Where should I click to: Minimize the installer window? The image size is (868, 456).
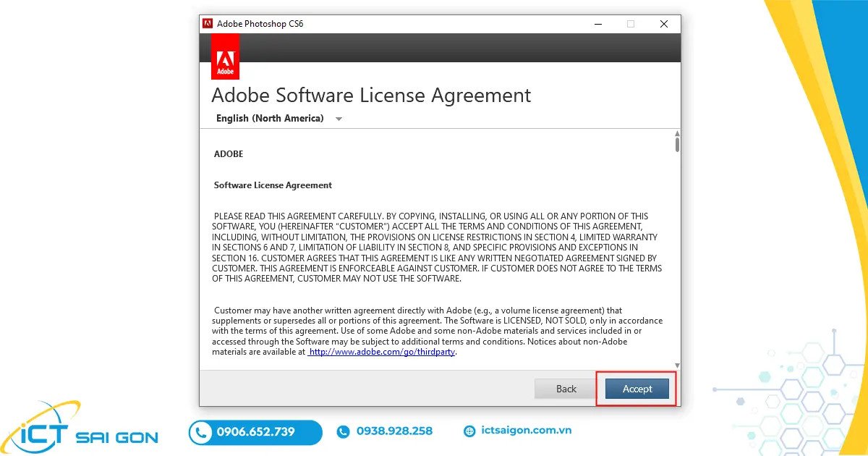pyautogui.click(x=597, y=23)
